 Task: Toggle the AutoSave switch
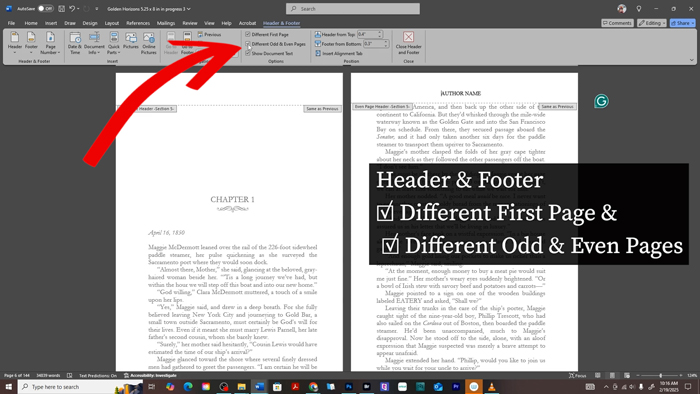coord(46,8)
